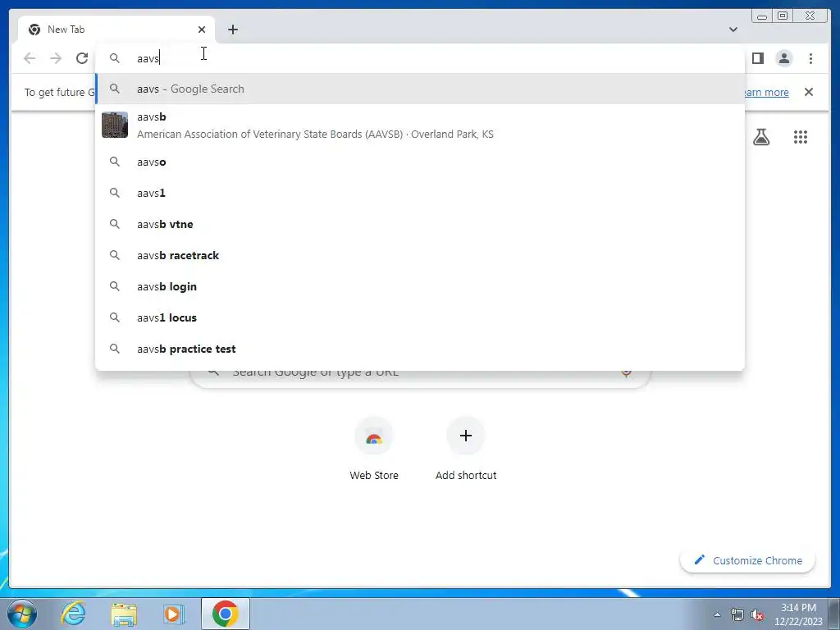Image resolution: width=840 pixels, height=630 pixels.
Task: Select the New Tab tab
Action: [x=116, y=30]
